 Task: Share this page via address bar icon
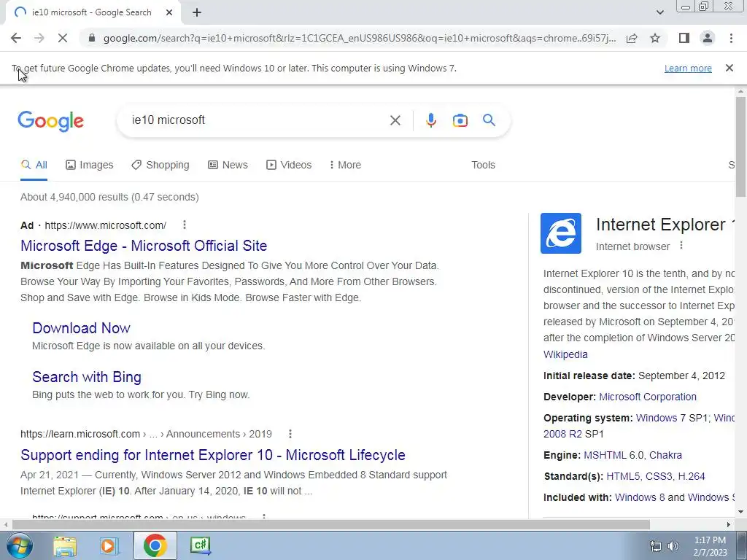[632, 38]
